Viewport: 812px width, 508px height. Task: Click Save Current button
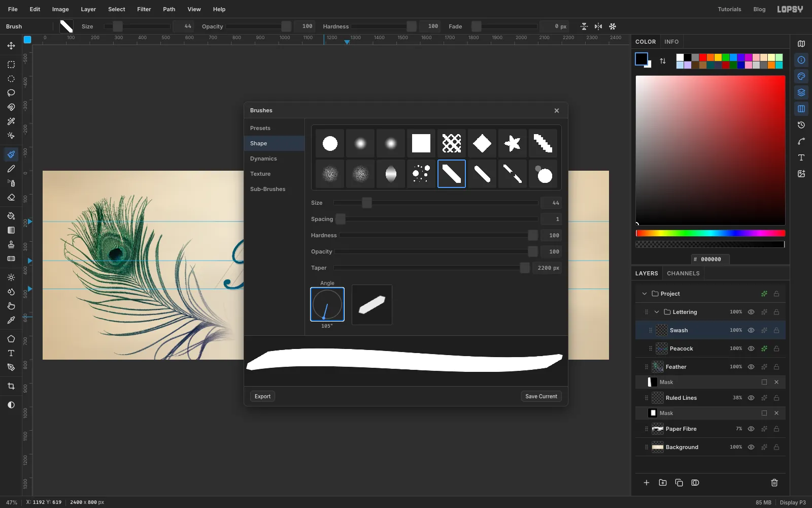[x=541, y=396]
